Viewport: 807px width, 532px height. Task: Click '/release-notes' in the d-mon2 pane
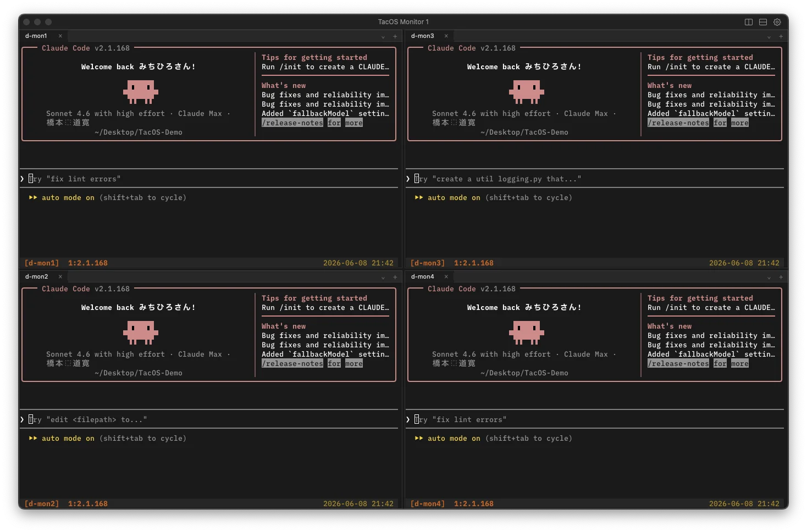coord(292,364)
